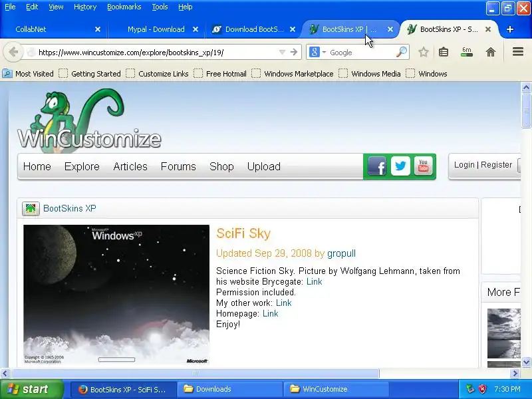Image resolution: width=532 pixels, height=399 pixels.
Task: Go to Home in site navigation
Action: [x=37, y=166]
